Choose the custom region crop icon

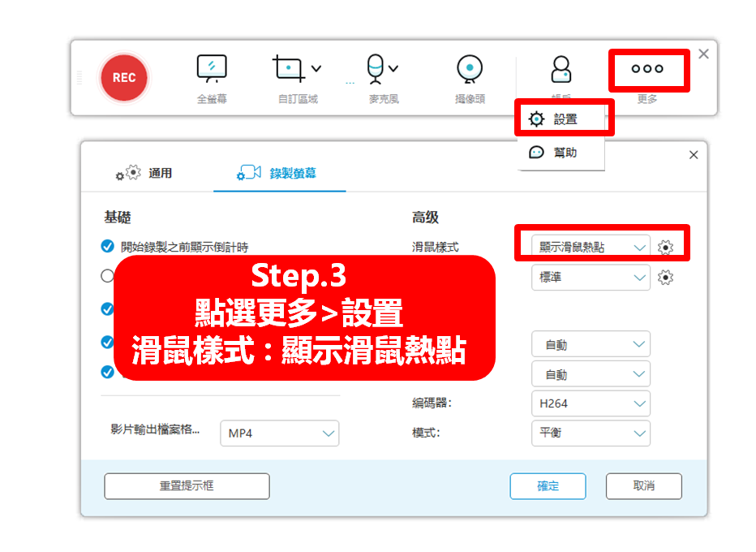pos(289,68)
